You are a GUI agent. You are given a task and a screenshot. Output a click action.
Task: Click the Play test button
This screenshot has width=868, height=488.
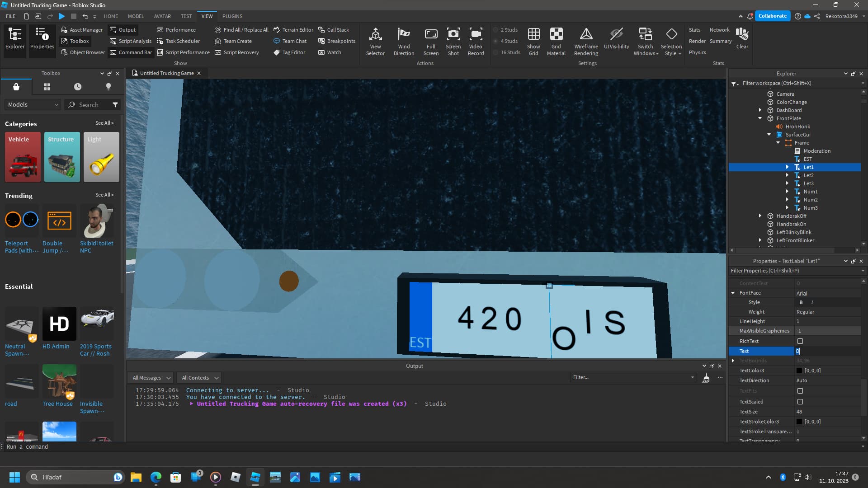click(62, 16)
